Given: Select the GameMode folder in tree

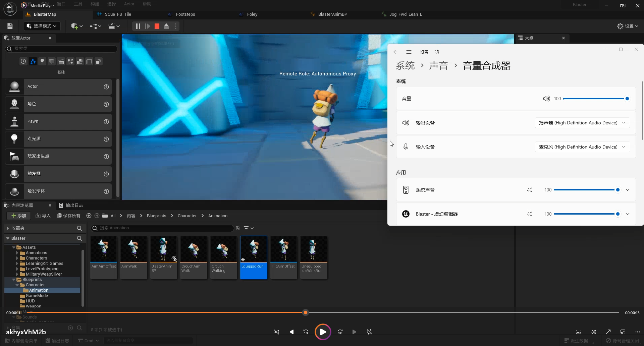Looking at the screenshot, I should (37, 296).
